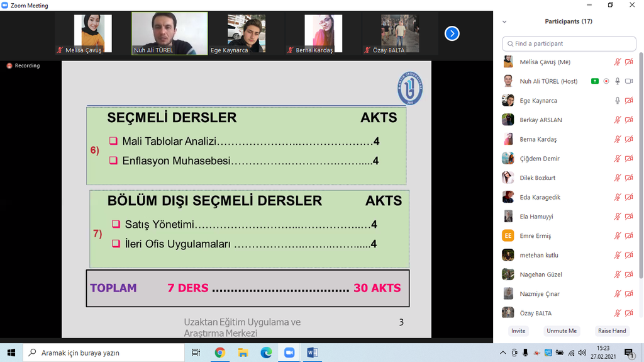Collapse the Participants panel using the chevron
The height and width of the screenshot is (362, 644).
[x=504, y=21]
